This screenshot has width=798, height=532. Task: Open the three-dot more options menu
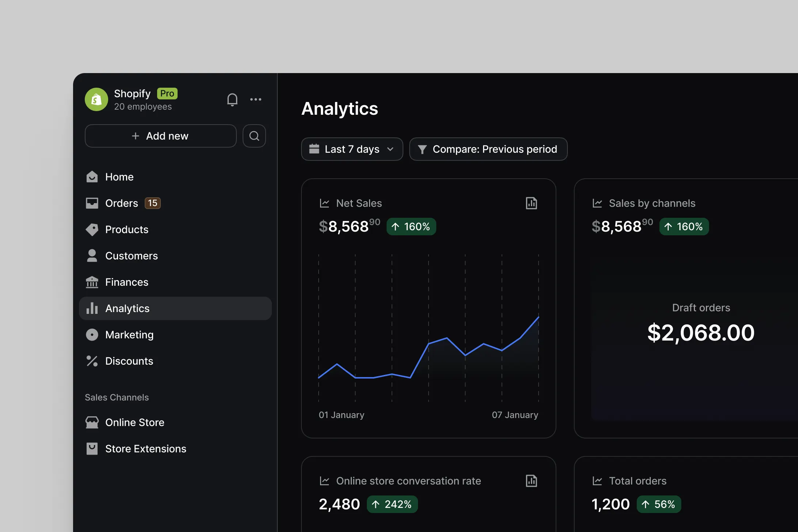coord(256,99)
